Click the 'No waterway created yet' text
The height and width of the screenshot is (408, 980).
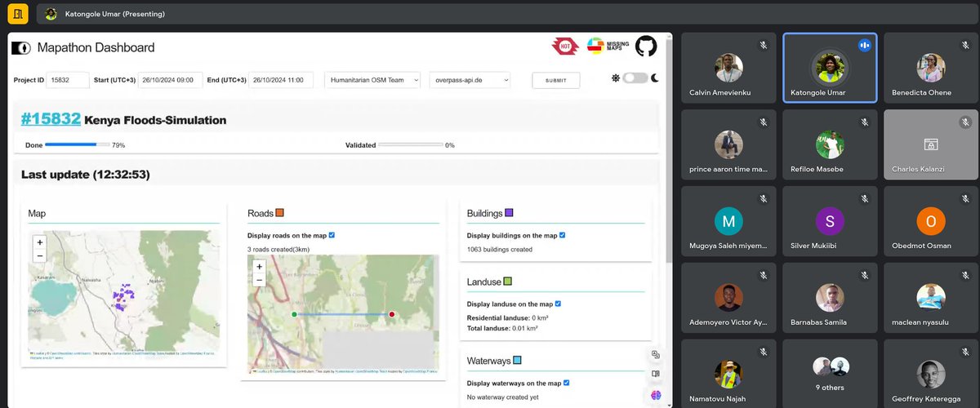tap(502, 397)
